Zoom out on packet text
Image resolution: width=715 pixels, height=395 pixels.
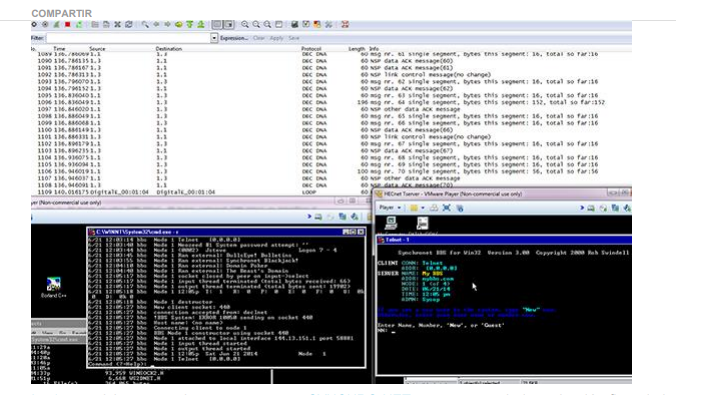pyautogui.click(x=256, y=25)
